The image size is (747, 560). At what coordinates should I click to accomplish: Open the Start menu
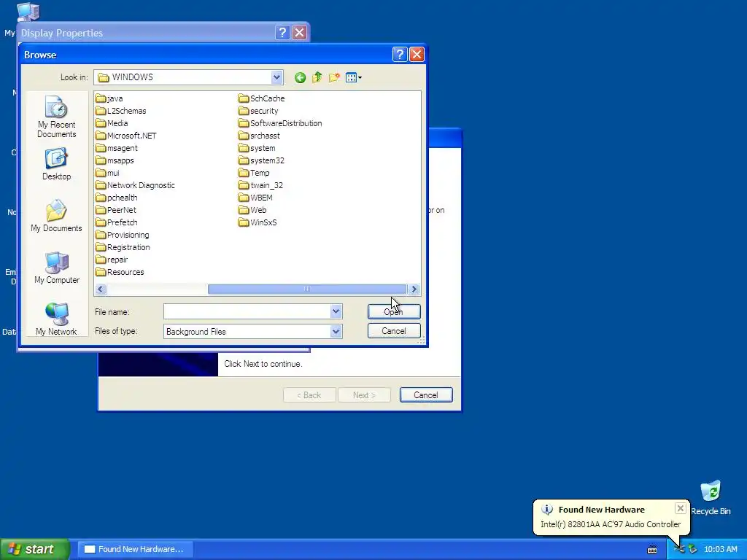coord(35,549)
